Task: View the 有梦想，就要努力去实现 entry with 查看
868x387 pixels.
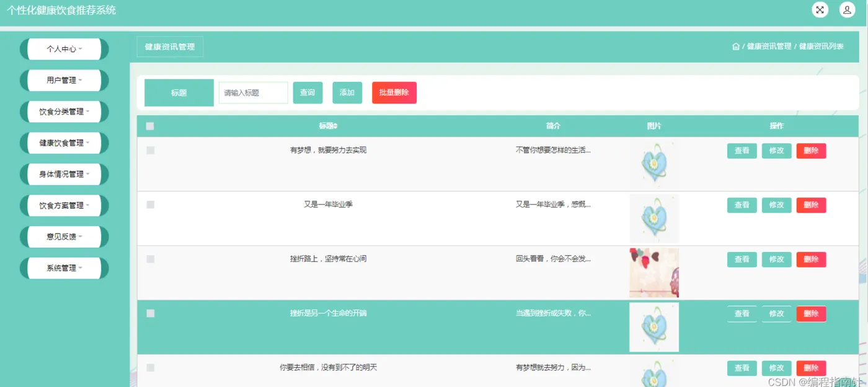Action: 742,151
